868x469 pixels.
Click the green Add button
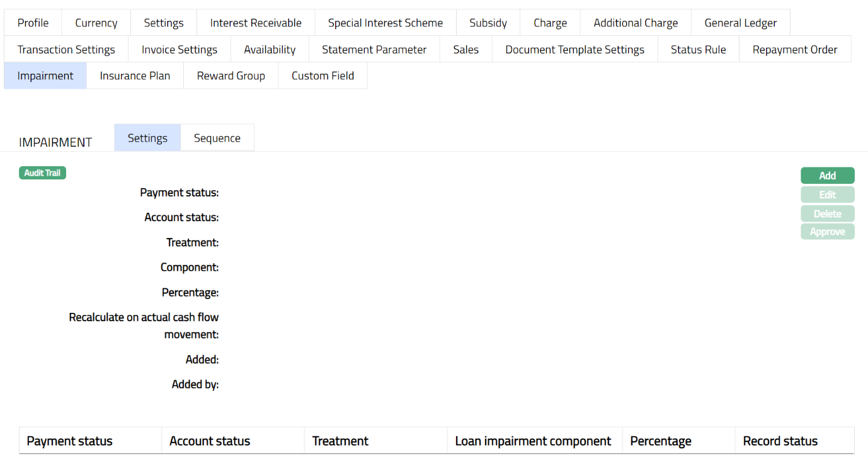click(x=827, y=176)
